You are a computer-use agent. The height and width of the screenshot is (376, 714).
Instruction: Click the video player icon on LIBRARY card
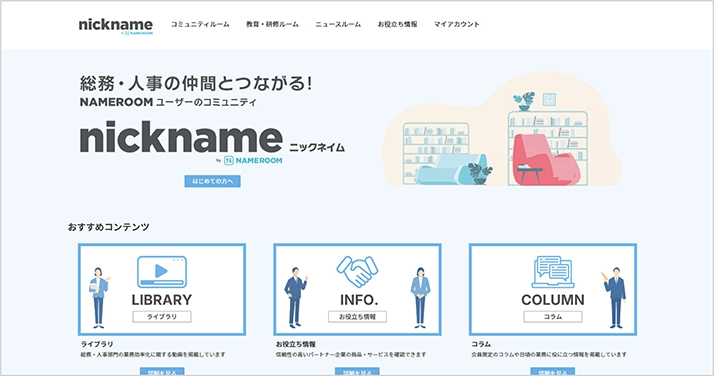point(162,272)
